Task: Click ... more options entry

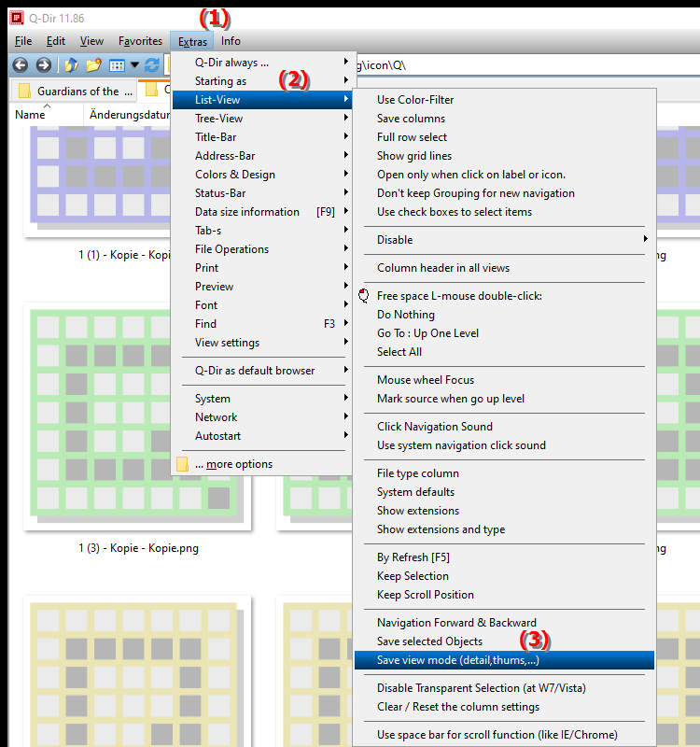Action: 262,464
